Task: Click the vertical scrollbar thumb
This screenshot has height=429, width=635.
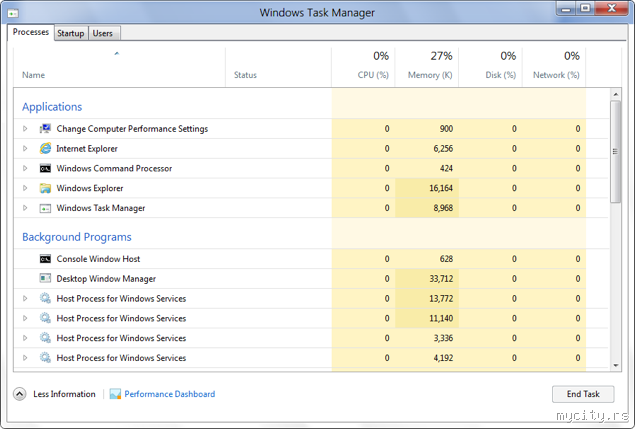Action: click(614, 150)
